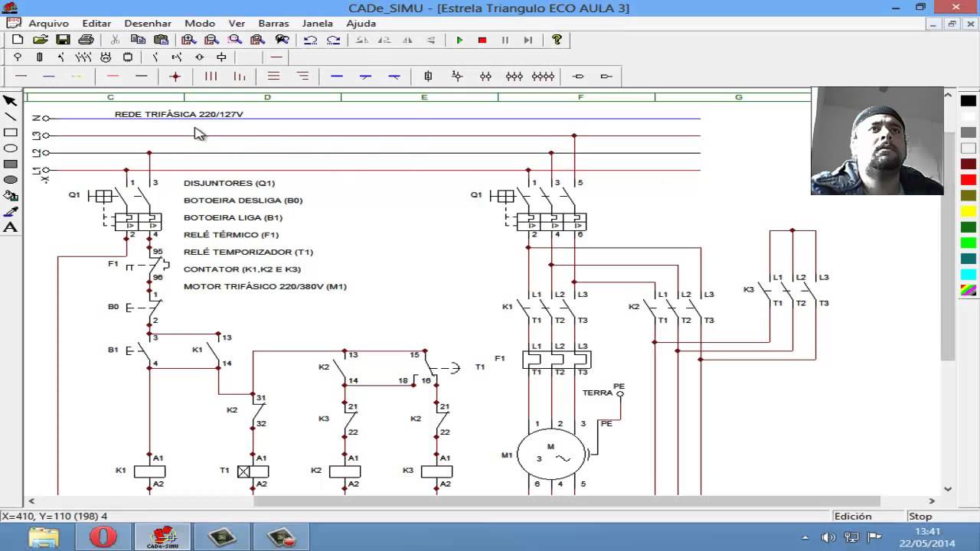
Task: Open Opera browser from the taskbar
Action: click(103, 537)
